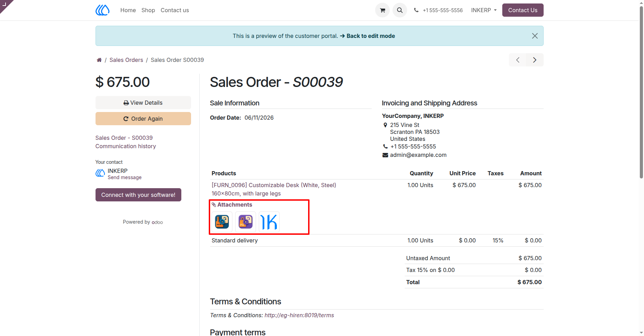Click Back to edit mode link
Image resolution: width=644 pixels, height=336 pixels.
pos(368,36)
